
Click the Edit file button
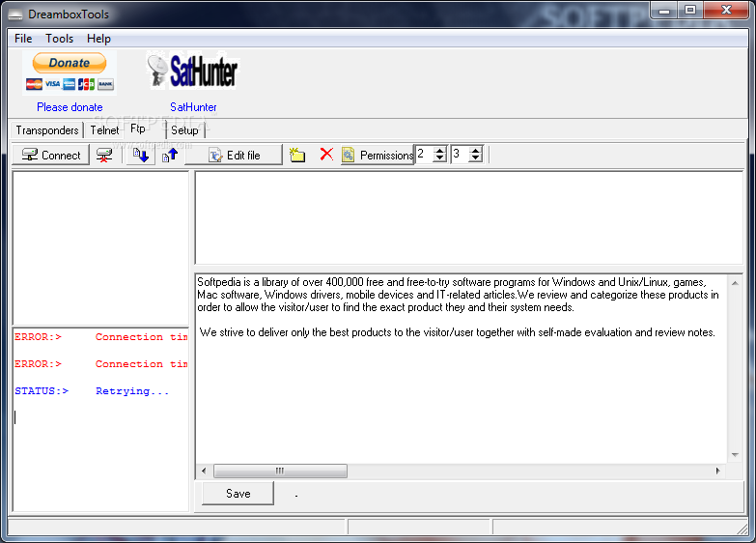pyautogui.click(x=234, y=155)
